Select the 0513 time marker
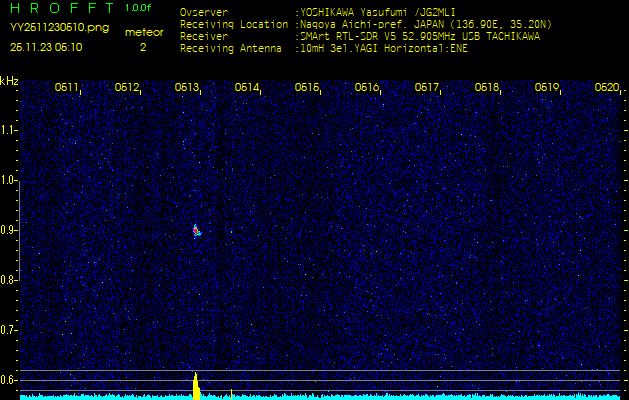This screenshot has width=629, height=400. point(187,88)
